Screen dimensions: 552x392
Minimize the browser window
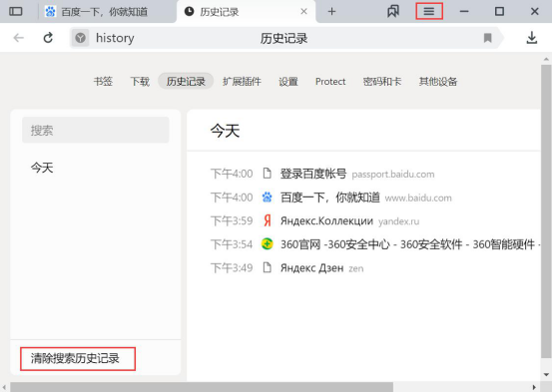(464, 12)
